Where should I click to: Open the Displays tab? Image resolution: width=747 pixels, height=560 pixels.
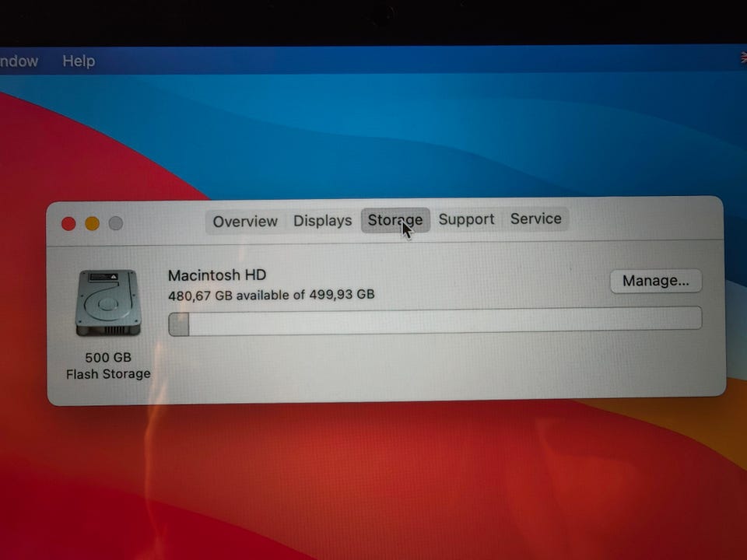322,220
